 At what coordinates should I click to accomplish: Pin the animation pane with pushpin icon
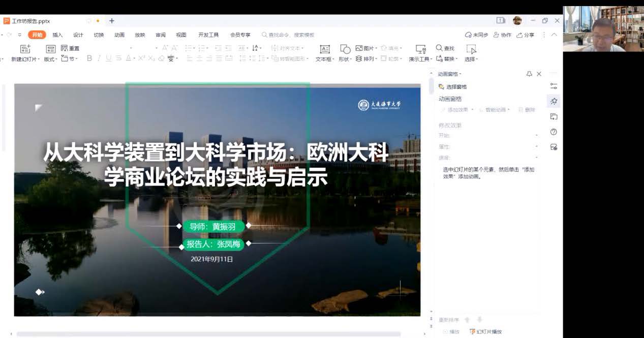pyautogui.click(x=529, y=74)
